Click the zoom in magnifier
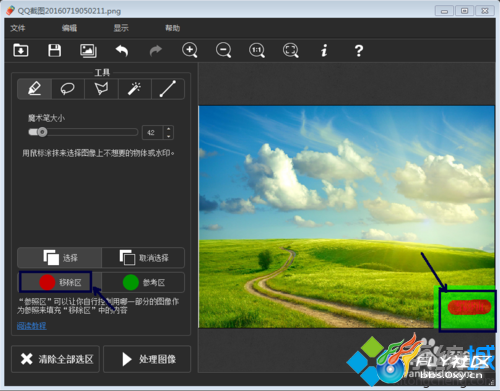The image size is (500, 391). click(x=190, y=51)
